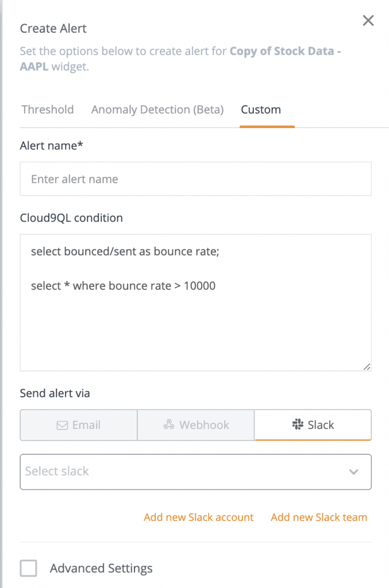The image size is (389, 588).
Task: Switch to the Threshold tab
Action: pos(47,109)
